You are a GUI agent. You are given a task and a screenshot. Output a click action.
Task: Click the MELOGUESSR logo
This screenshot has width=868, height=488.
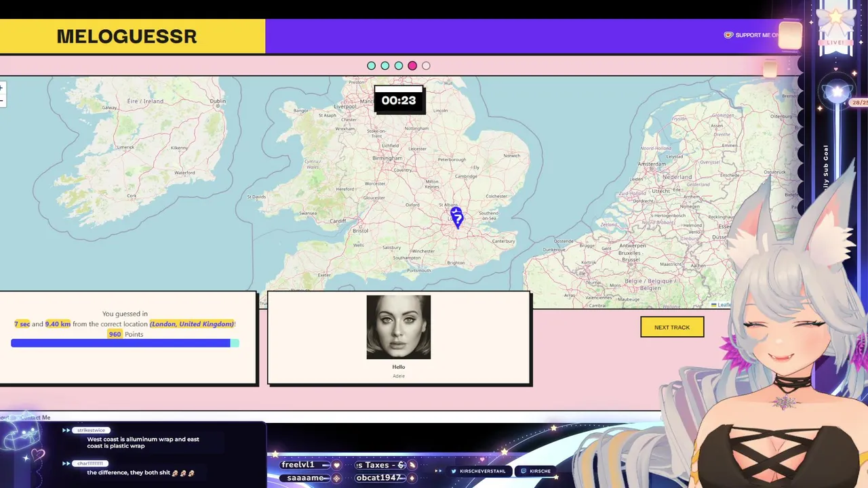coord(127,37)
